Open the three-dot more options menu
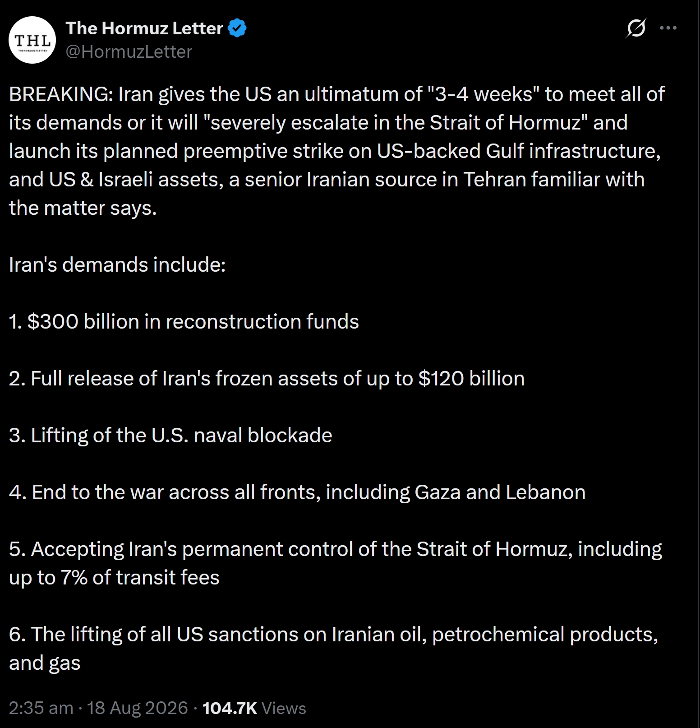700x728 pixels. pos(668,28)
